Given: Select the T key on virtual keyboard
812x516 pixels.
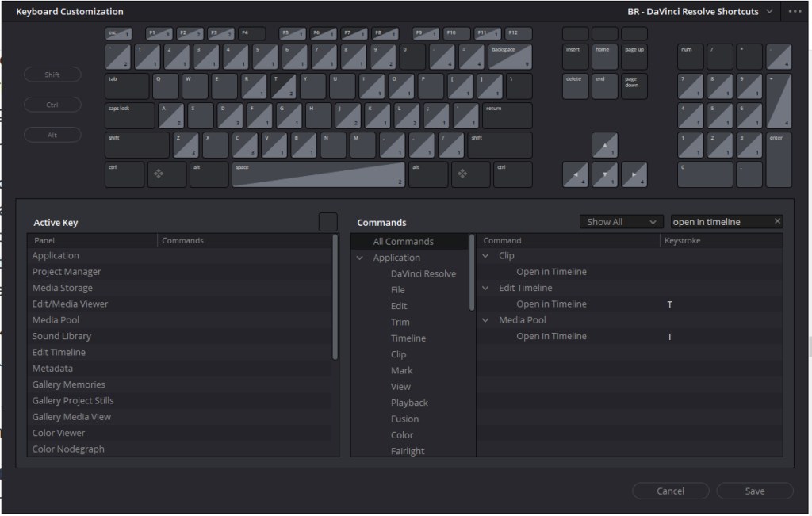Looking at the screenshot, I should [283, 86].
